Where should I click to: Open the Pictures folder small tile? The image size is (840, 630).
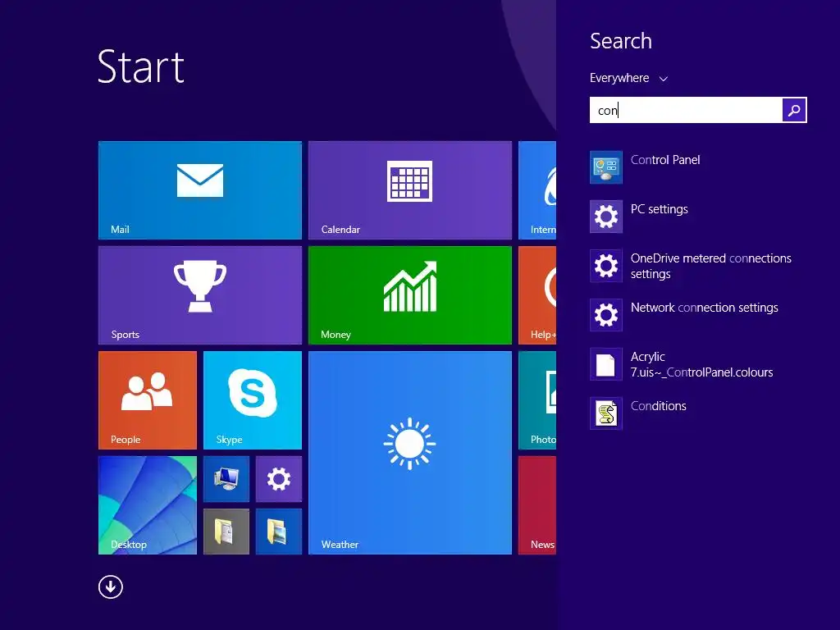coord(279,532)
